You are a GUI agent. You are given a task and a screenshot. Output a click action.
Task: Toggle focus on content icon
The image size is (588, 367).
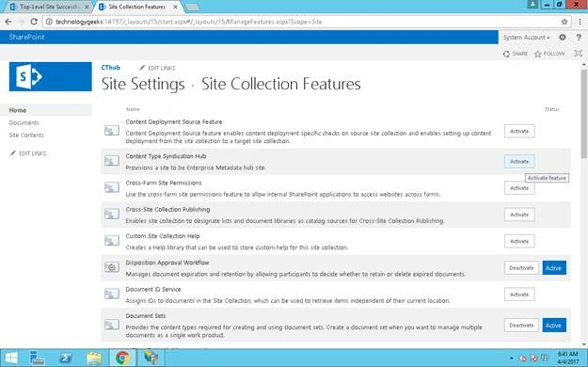pos(579,54)
